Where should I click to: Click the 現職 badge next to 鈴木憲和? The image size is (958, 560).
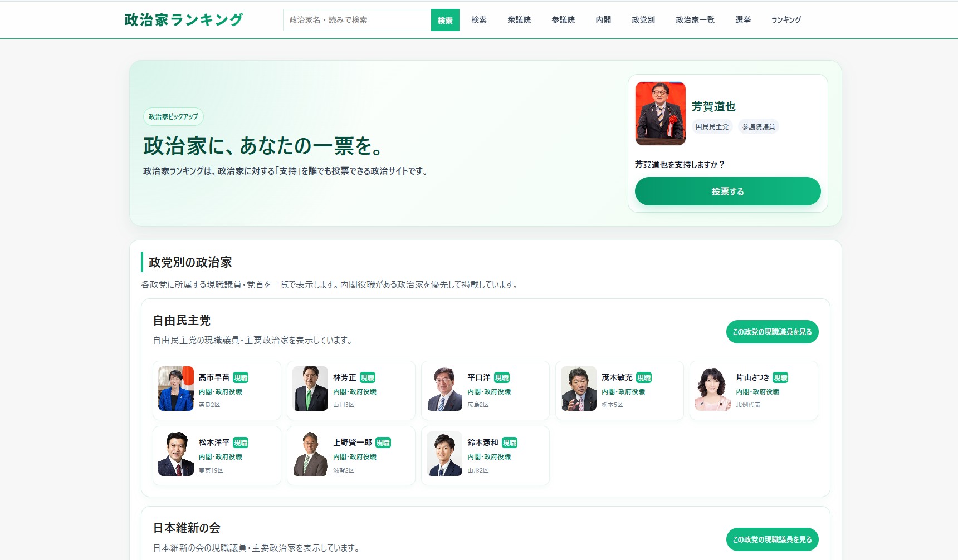tap(510, 443)
